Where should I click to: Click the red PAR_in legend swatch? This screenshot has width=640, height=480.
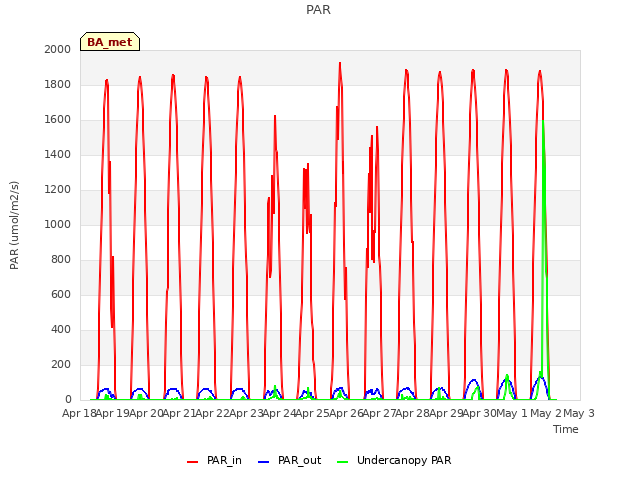point(192,462)
